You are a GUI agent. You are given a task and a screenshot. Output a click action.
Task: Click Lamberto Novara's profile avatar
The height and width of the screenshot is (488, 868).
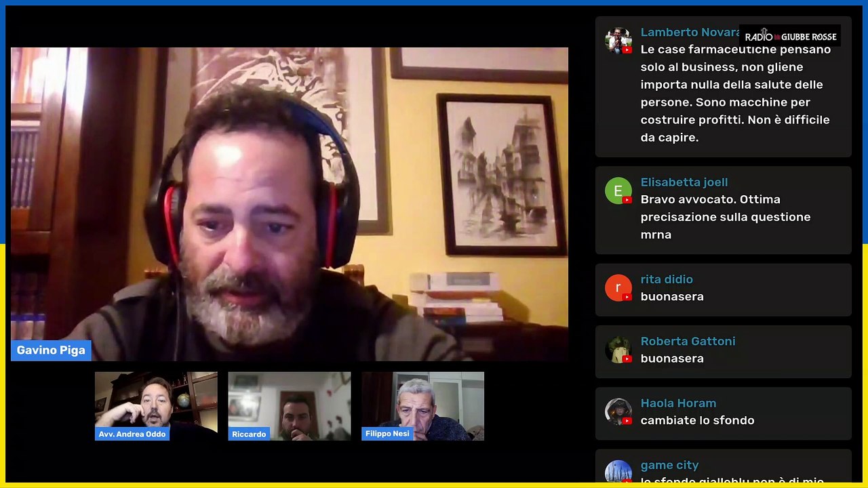pos(618,41)
